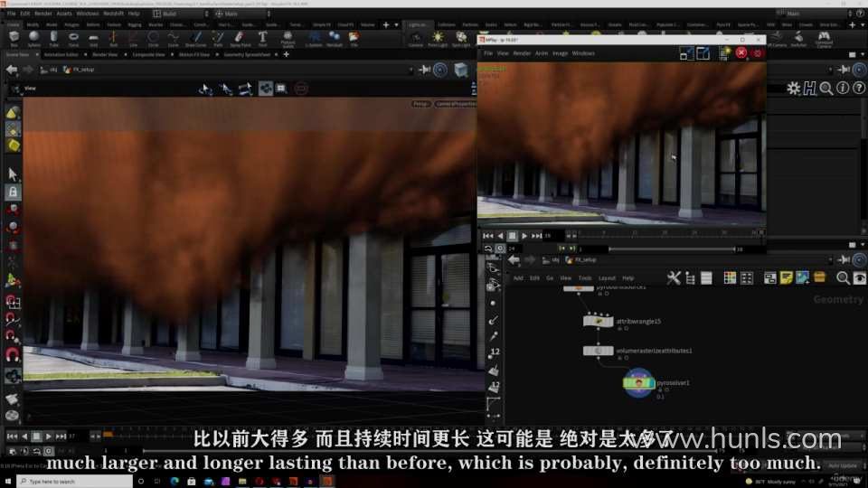Select the L-System shelf tool
The width and height of the screenshot is (868, 488).
[314, 38]
